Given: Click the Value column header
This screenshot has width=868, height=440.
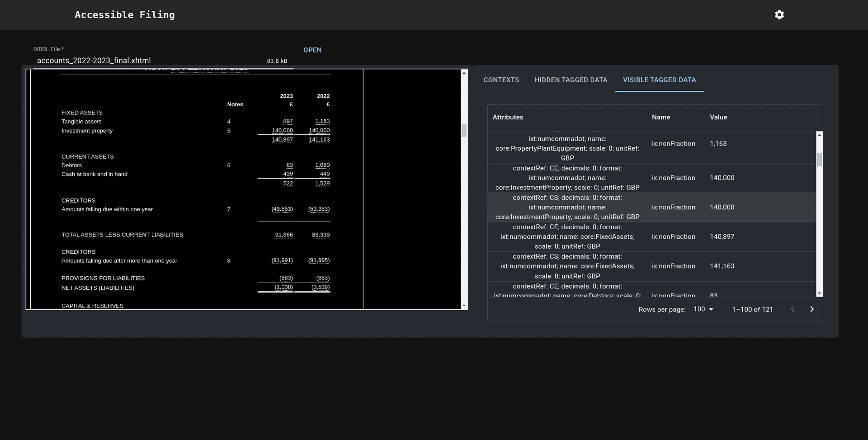Looking at the screenshot, I should (718, 117).
